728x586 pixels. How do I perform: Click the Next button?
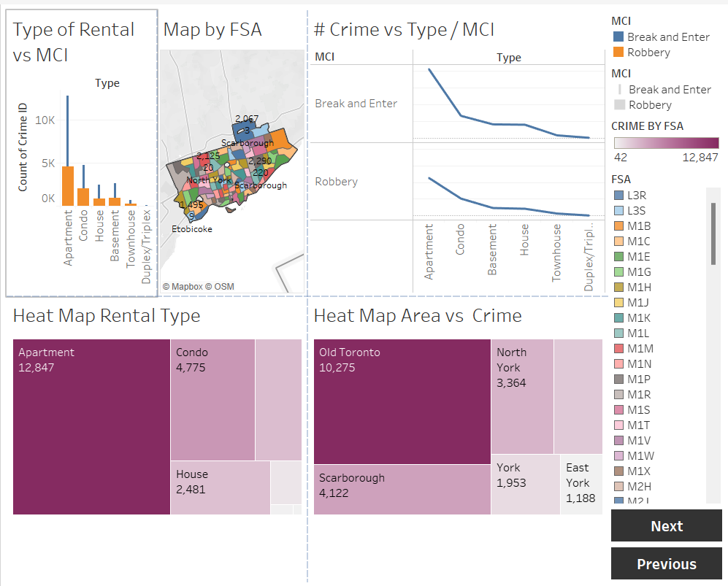pos(666,525)
